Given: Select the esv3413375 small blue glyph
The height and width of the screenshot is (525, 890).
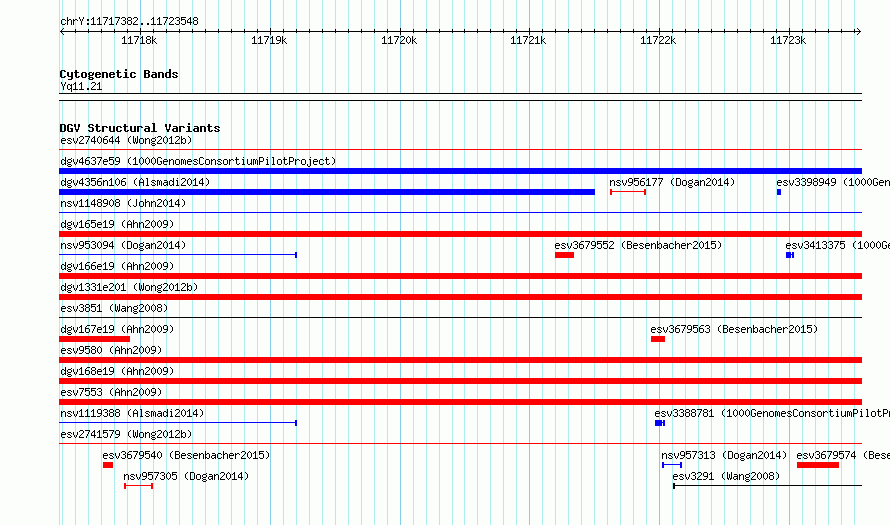Looking at the screenshot, I should pos(790,255).
